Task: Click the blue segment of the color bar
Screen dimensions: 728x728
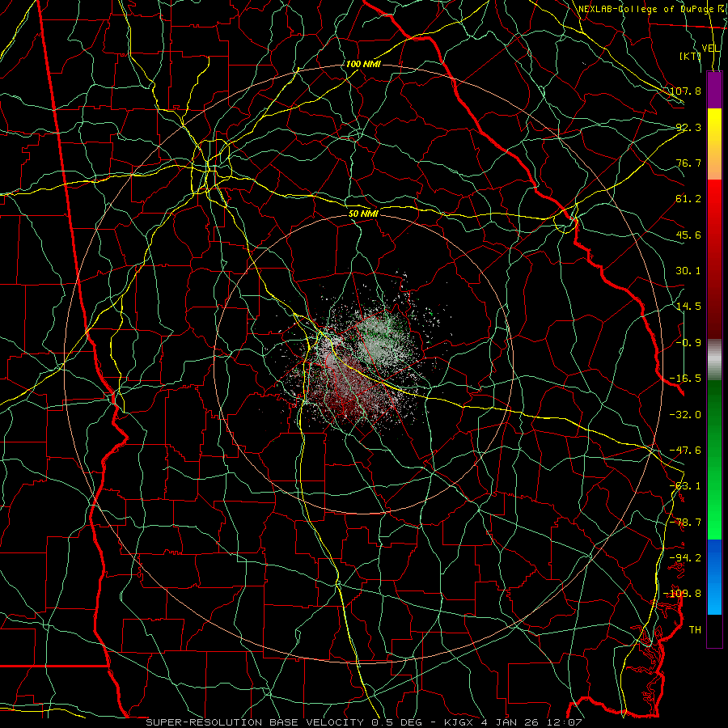Action: [x=714, y=577]
